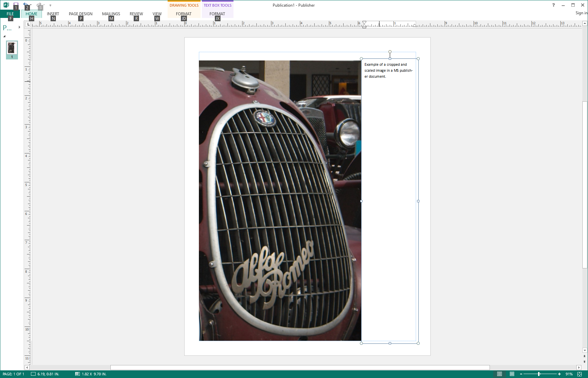The height and width of the screenshot is (378, 588).
Task: Click the zoom out minus icon
Action: (x=521, y=374)
